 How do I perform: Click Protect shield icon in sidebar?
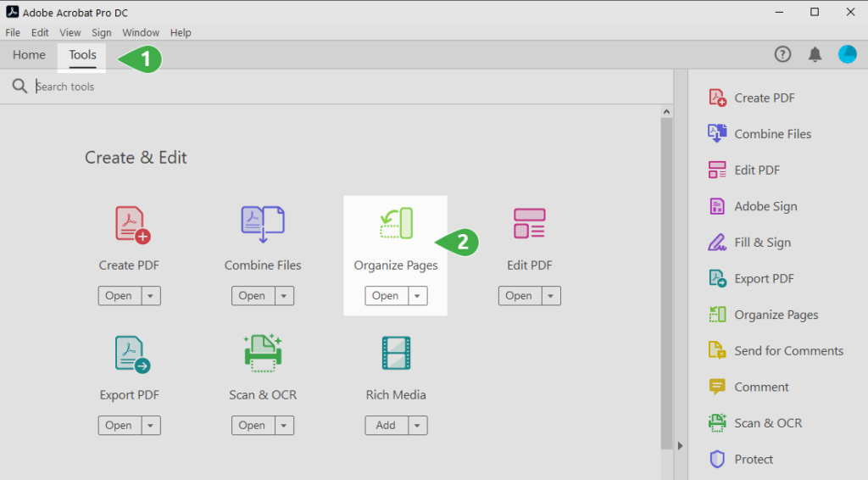[717, 459]
